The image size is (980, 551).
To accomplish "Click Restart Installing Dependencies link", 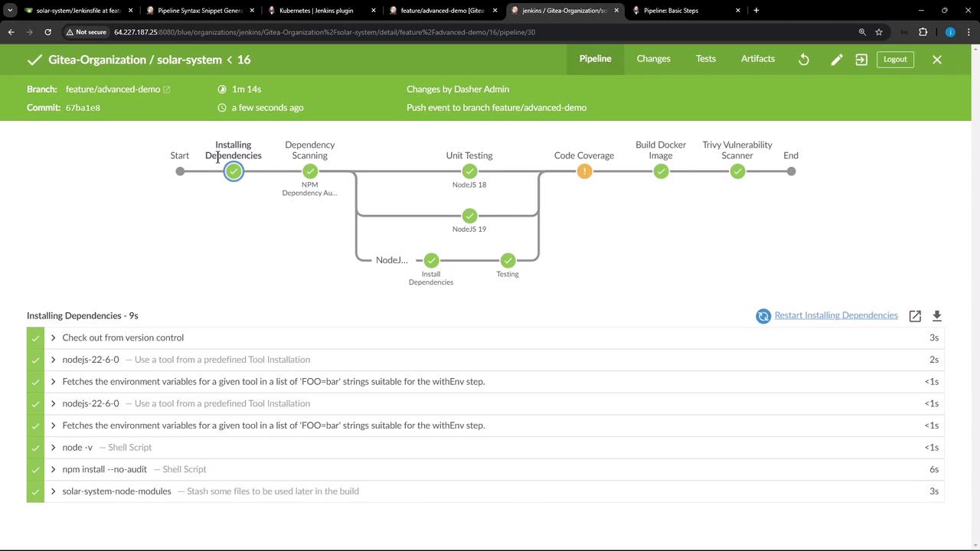I will (835, 315).
